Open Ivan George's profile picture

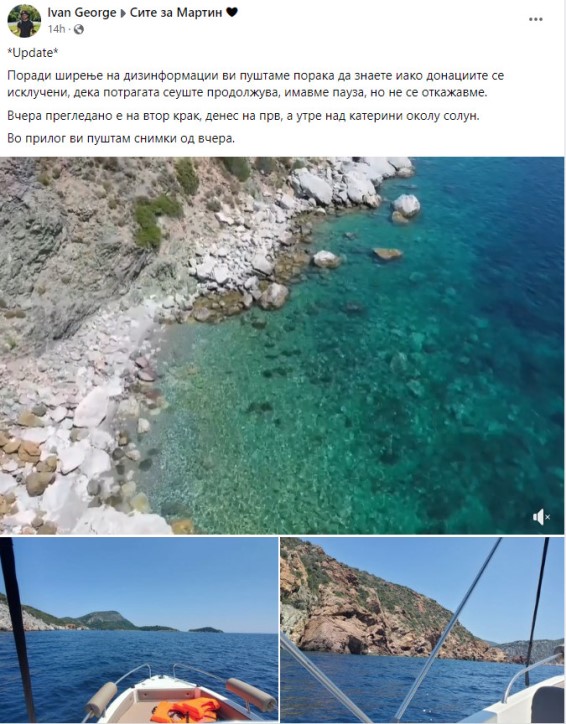24,21
